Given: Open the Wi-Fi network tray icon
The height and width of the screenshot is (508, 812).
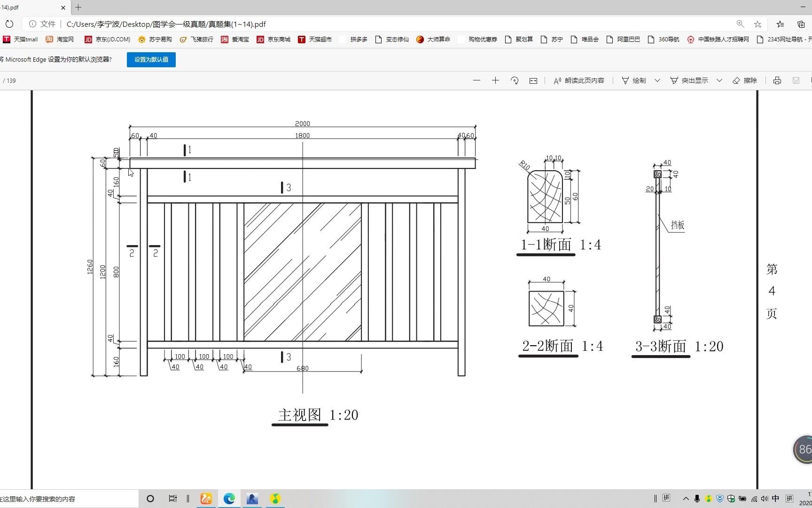Looking at the screenshot, I should (x=754, y=499).
